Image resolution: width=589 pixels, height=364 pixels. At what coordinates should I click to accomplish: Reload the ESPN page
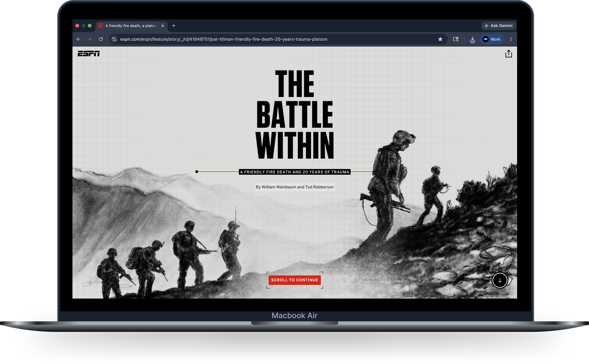click(x=101, y=39)
